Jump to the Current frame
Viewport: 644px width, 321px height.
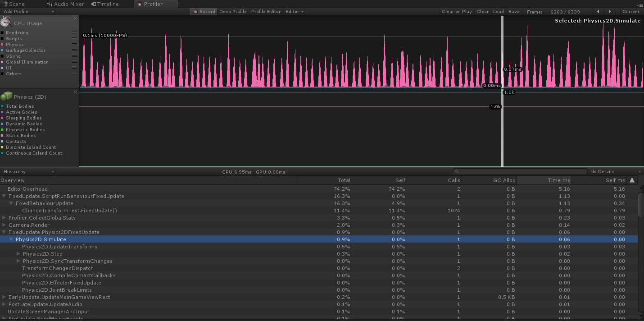630,11
